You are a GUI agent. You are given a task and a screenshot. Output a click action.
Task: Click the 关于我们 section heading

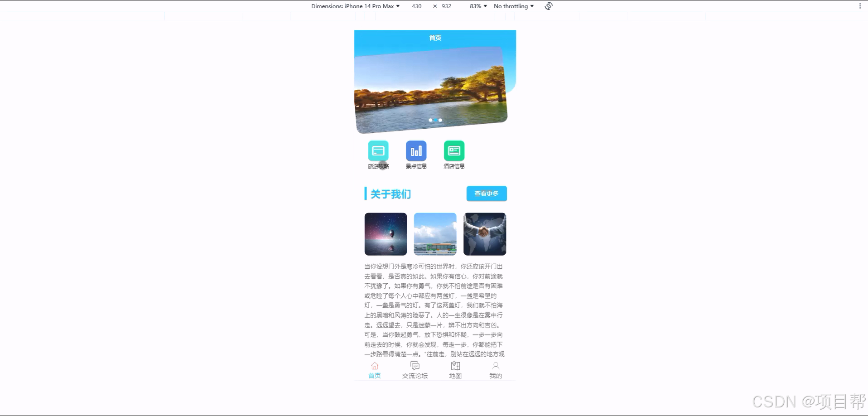click(x=390, y=193)
